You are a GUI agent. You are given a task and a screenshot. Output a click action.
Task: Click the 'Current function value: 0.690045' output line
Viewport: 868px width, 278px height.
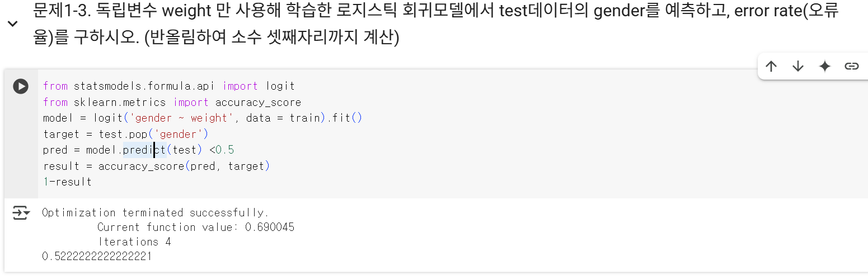[196, 227]
